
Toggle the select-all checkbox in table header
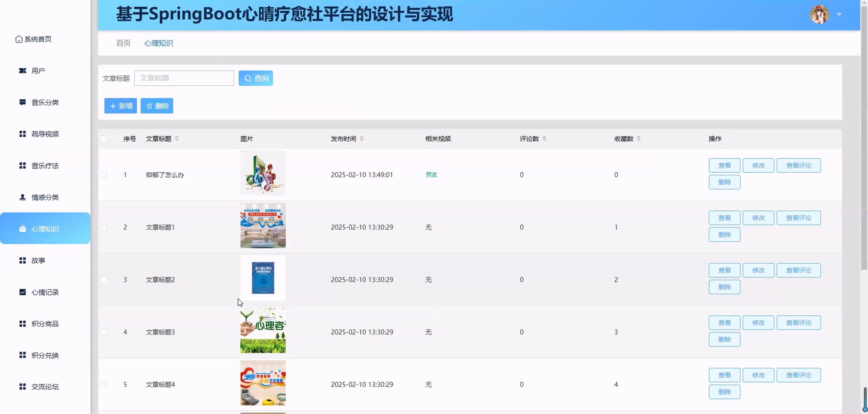click(x=104, y=139)
